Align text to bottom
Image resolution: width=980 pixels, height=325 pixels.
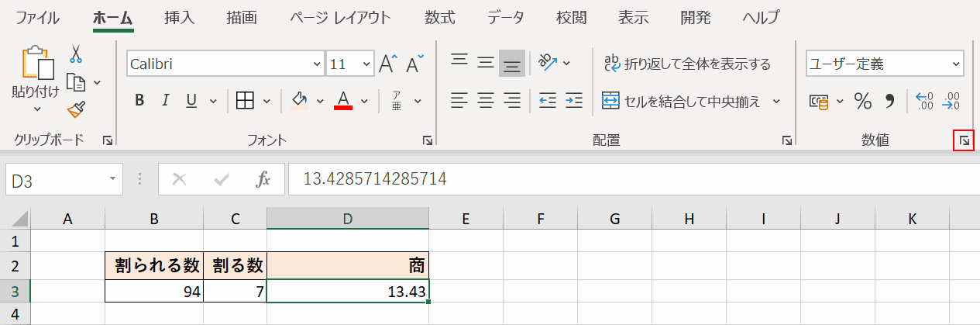click(511, 62)
